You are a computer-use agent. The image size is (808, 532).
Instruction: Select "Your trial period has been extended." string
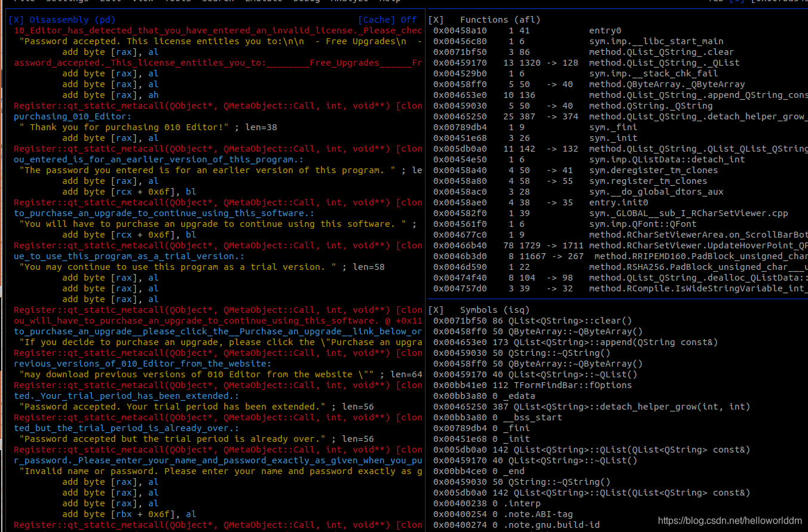click(173, 407)
